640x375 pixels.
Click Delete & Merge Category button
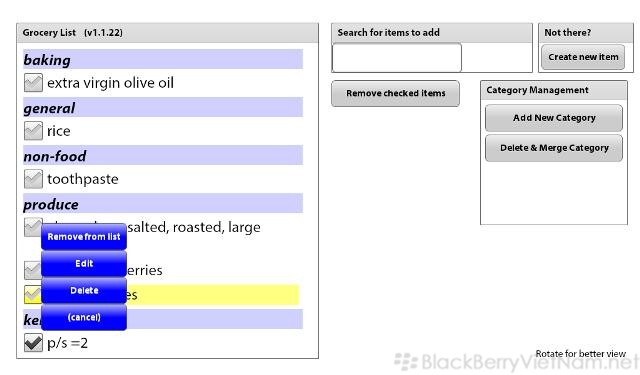click(554, 148)
